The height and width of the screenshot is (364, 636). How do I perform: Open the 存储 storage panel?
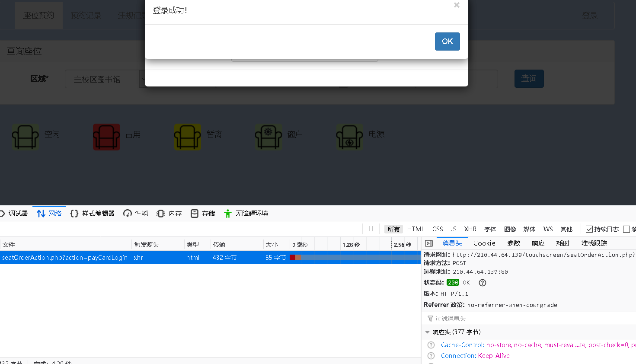click(x=203, y=214)
